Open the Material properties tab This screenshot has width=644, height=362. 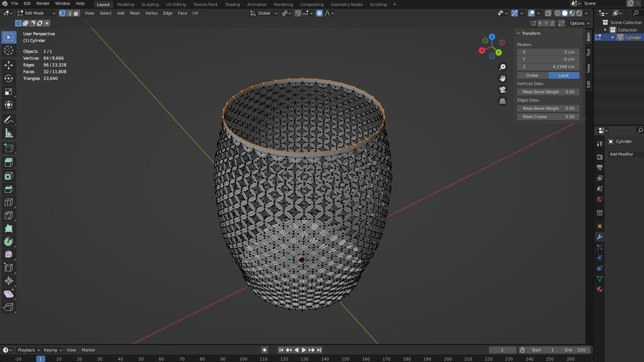[x=599, y=289]
